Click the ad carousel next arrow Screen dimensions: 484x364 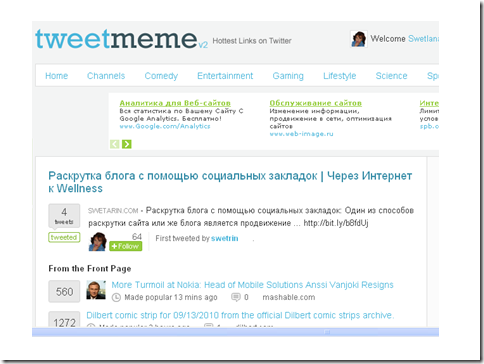[x=127, y=144]
